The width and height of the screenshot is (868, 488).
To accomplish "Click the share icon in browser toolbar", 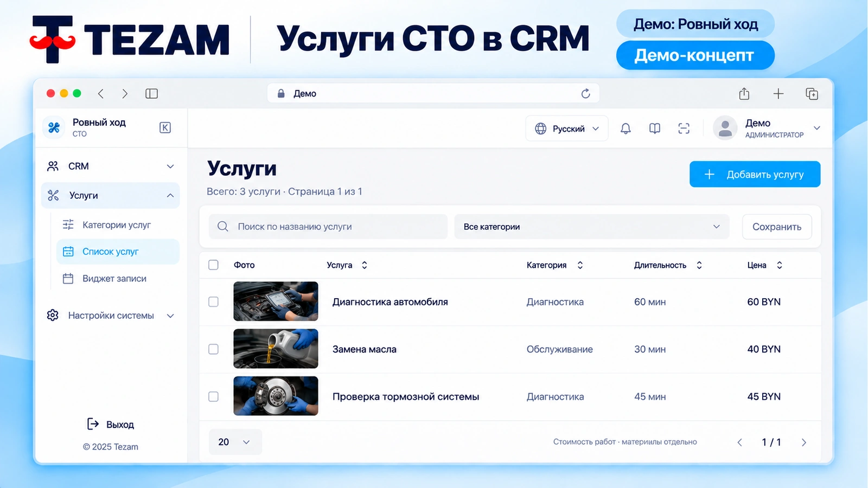I will (744, 94).
